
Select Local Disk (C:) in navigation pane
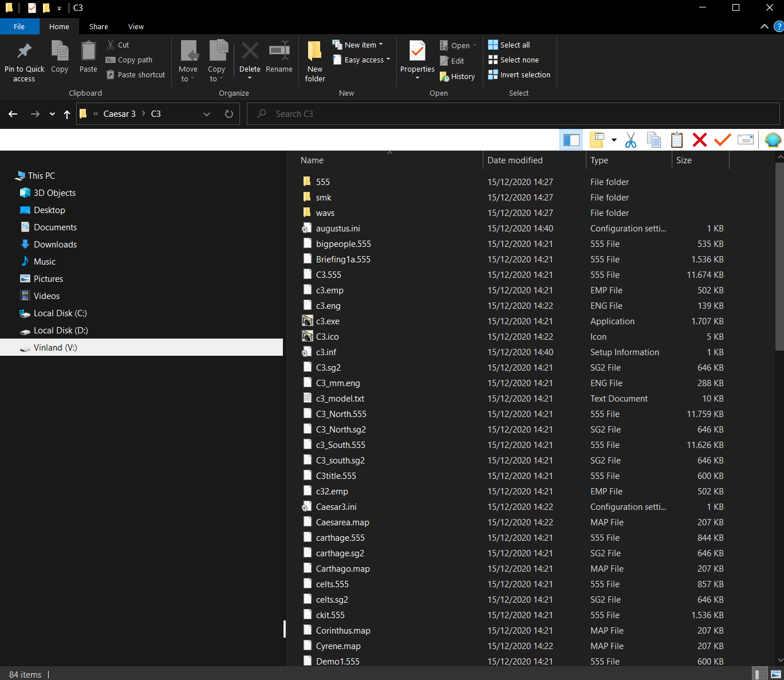[x=60, y=313]
